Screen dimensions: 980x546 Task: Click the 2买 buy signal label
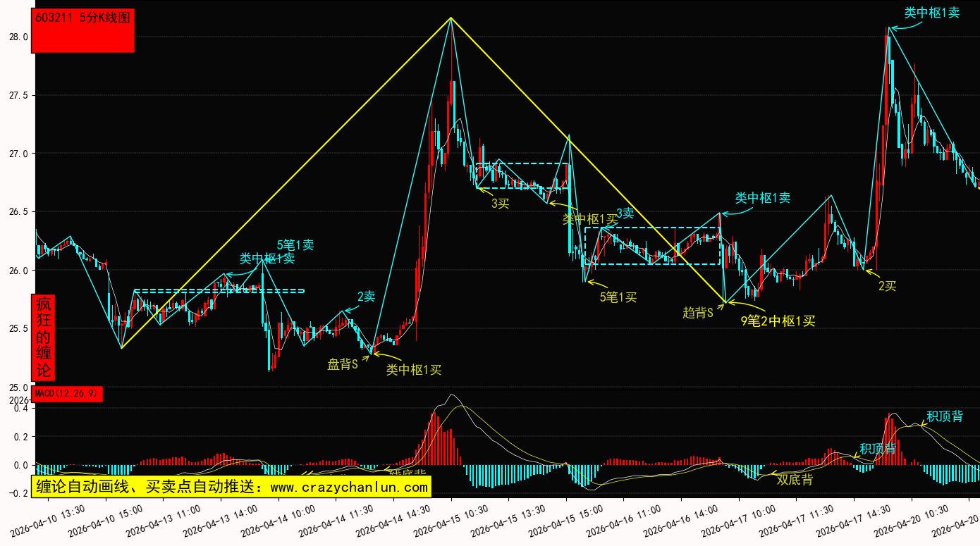click(887, 286)
